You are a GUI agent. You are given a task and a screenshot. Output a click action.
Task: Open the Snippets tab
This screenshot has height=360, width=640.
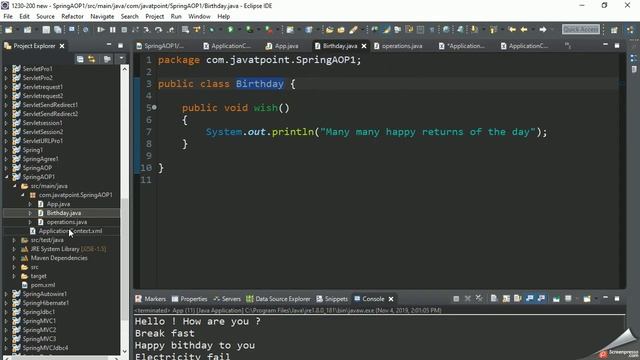pos(332,299)
